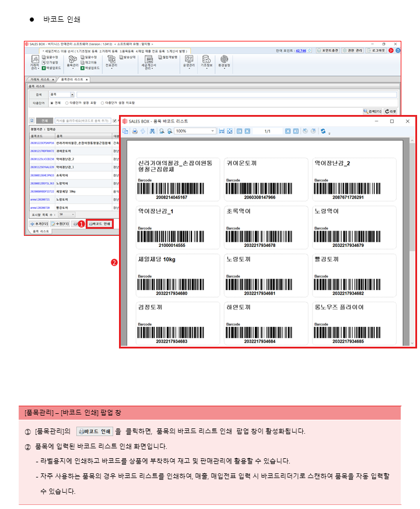
Task: Click the 42,746 points link
Action: click(x=301, y=51)
